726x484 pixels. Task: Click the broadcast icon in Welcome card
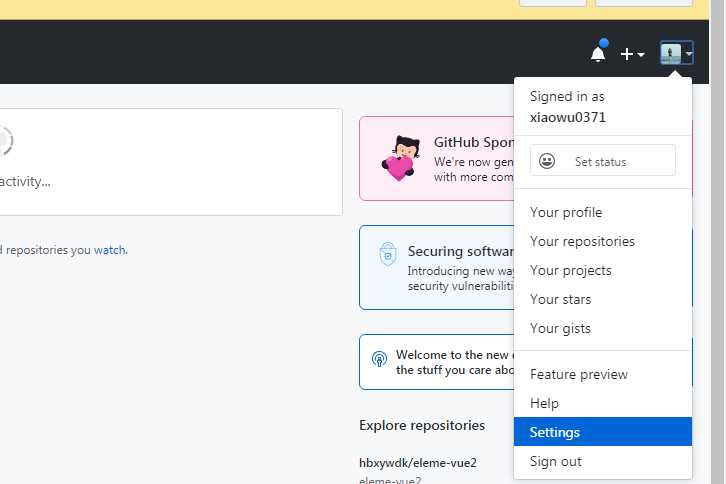[x=379, y=359]
